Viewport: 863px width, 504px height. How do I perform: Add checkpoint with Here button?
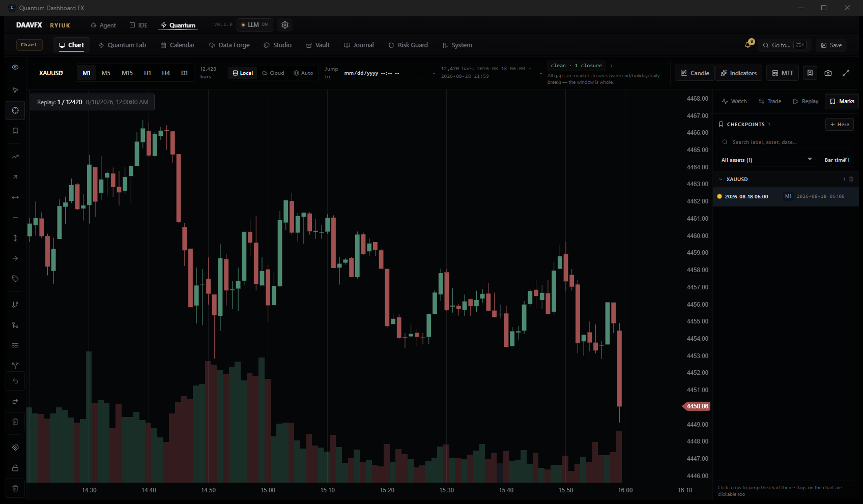click(840, 125)
